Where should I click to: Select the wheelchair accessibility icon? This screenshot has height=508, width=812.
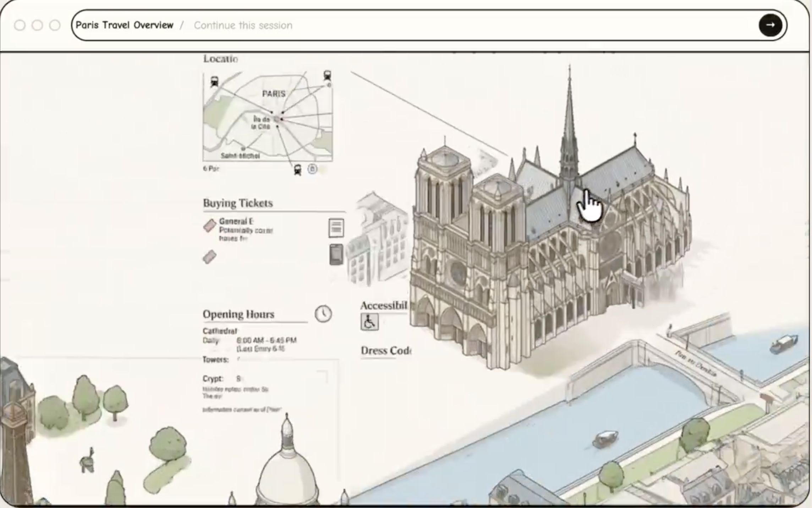click(369, 323)
